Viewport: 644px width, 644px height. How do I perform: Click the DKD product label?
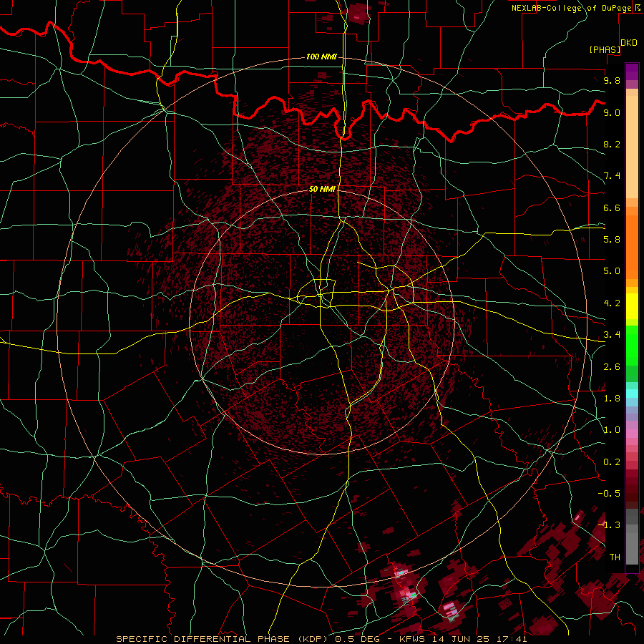(629, 42)
